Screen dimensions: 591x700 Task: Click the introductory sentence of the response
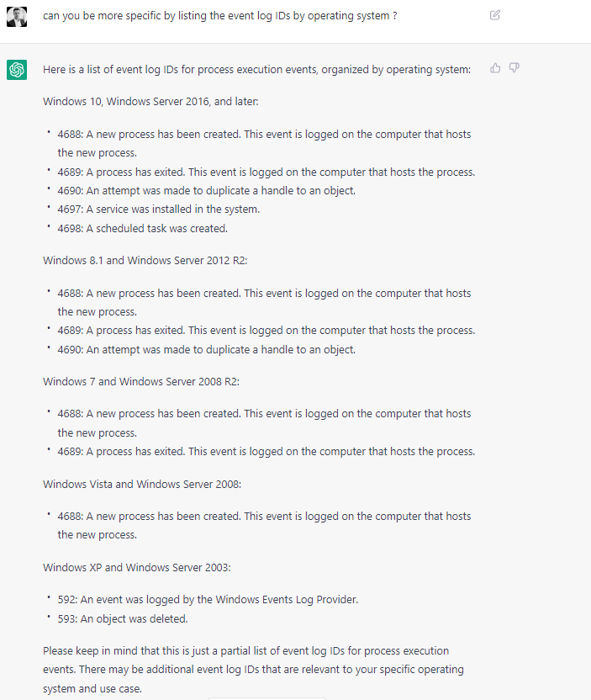252,69
